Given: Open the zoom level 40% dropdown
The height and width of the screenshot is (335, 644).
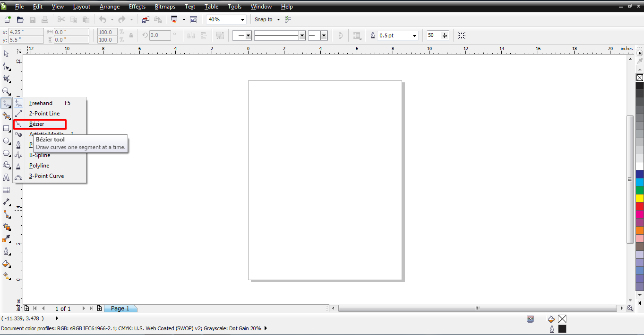Looking at the screenshot, I should pos(243,19).
